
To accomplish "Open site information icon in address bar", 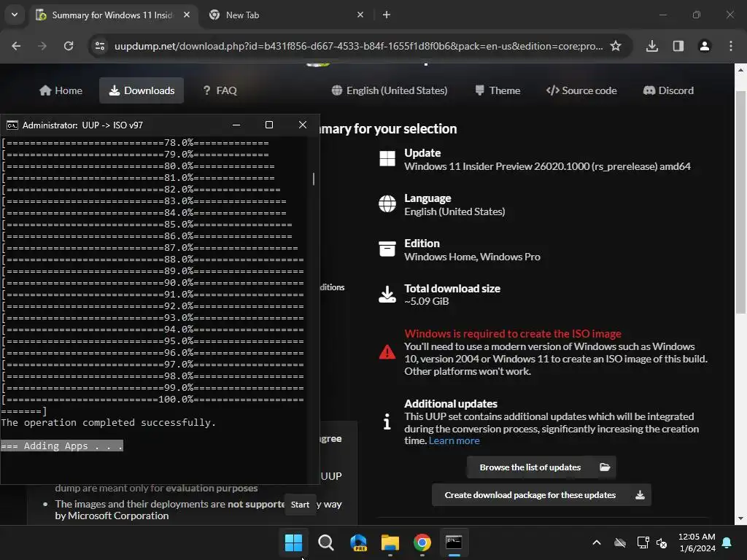I will tap(99, 46).
